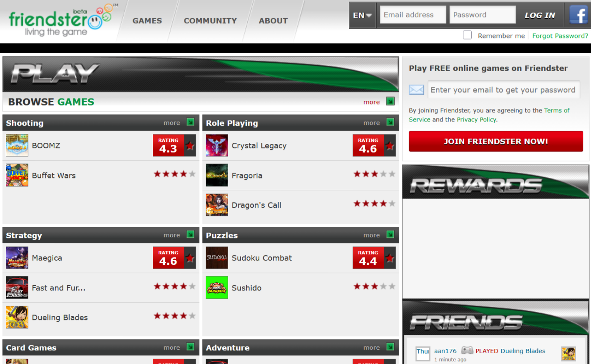The height and width of the screenshot is (364, 591).
Task: Click the Sudoku Combat rating star icon
Action: (390, 258)
